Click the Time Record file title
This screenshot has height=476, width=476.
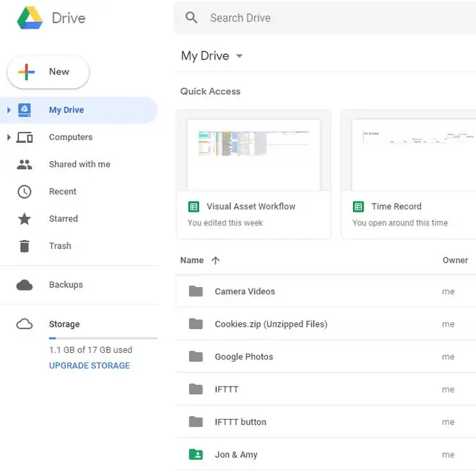(396, 207)
